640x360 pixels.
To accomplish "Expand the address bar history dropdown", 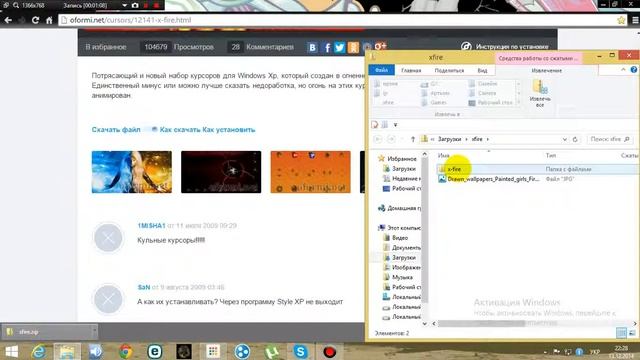I will [x=564, y=139].
